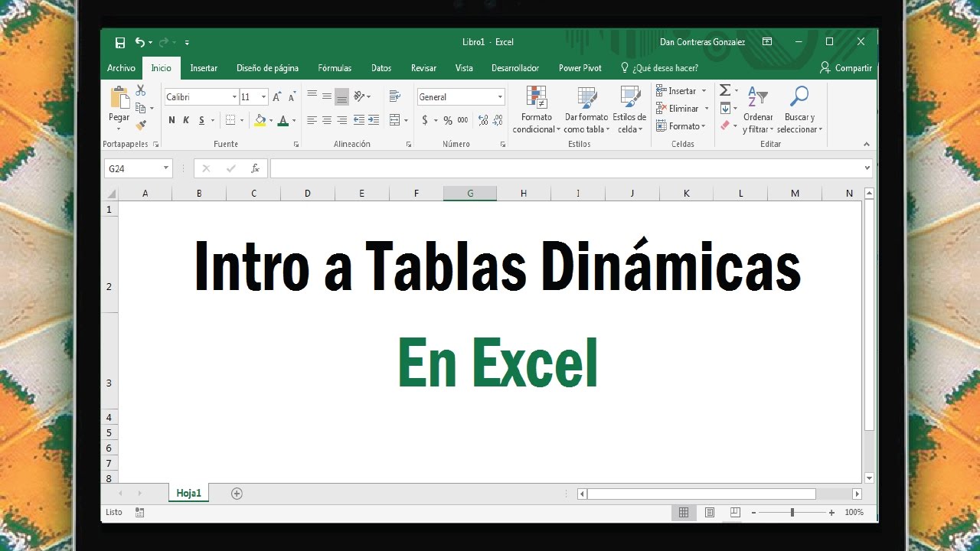Image resolution: width=980 pixels, height=551 pixels.
Task: Toggle italic K formatting
Action: pos(186,120)
